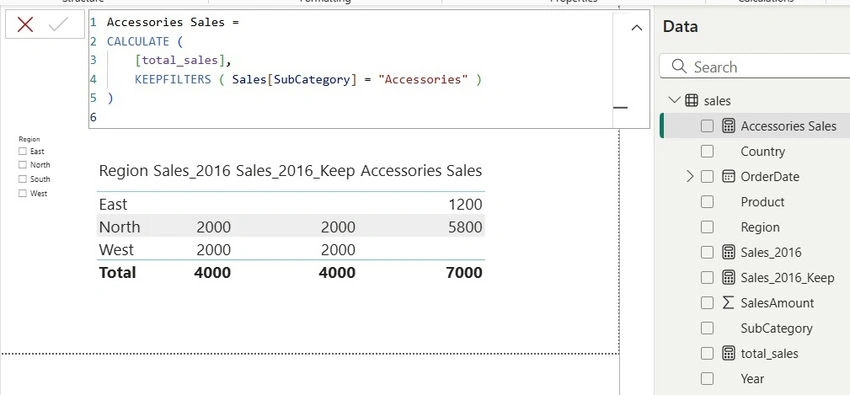Click the West row label in the table
Viewport: 850px width, 395px height.
[116, 250]
